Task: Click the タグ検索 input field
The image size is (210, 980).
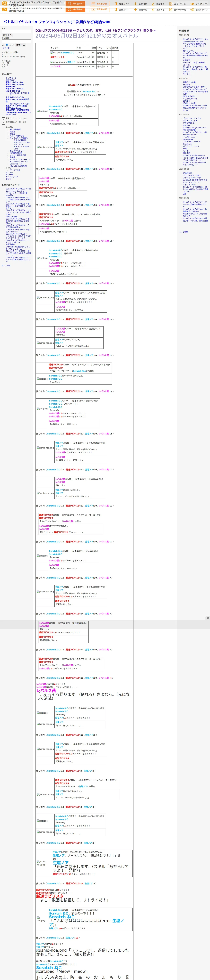Action: (16, 41)
